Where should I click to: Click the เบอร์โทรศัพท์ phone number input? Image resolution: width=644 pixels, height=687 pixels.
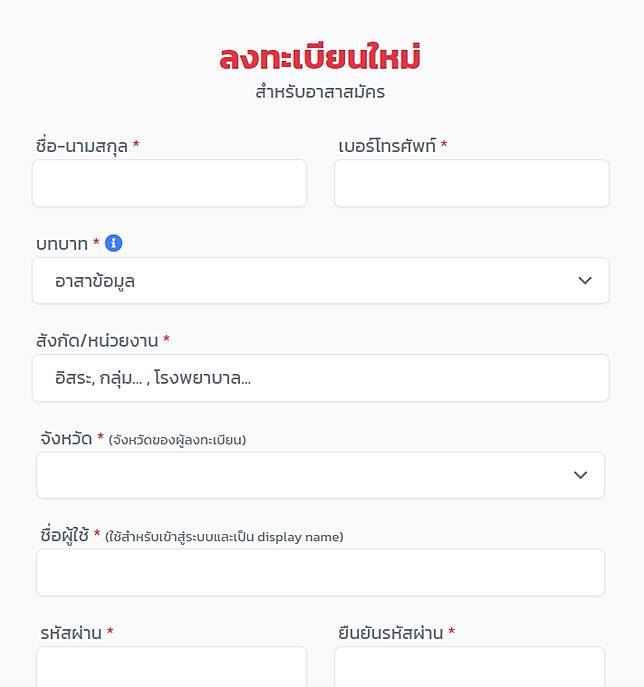pyautogui.click(x=471, y=183)
